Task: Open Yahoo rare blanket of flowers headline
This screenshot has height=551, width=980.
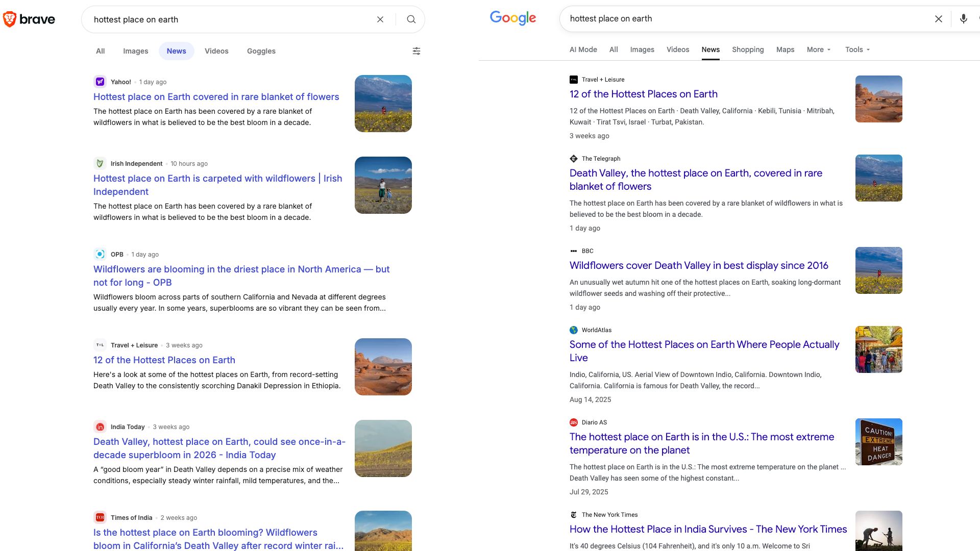Action: [216, 97]
